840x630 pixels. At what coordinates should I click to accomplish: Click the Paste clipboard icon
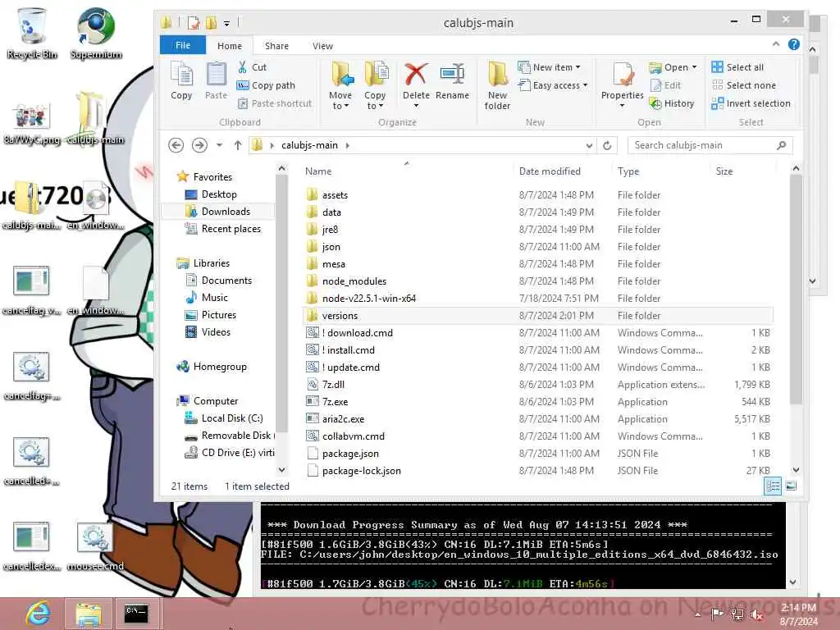coord(216,80)
